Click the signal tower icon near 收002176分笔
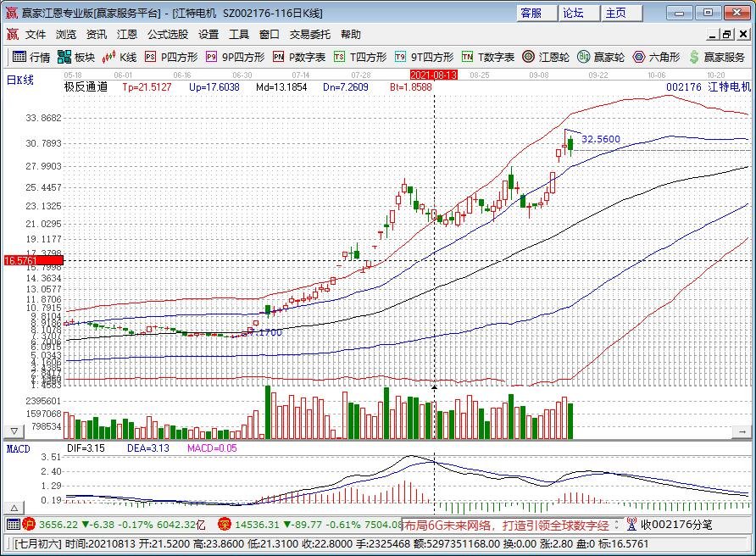The image size is (756, 556). (631, 524)
